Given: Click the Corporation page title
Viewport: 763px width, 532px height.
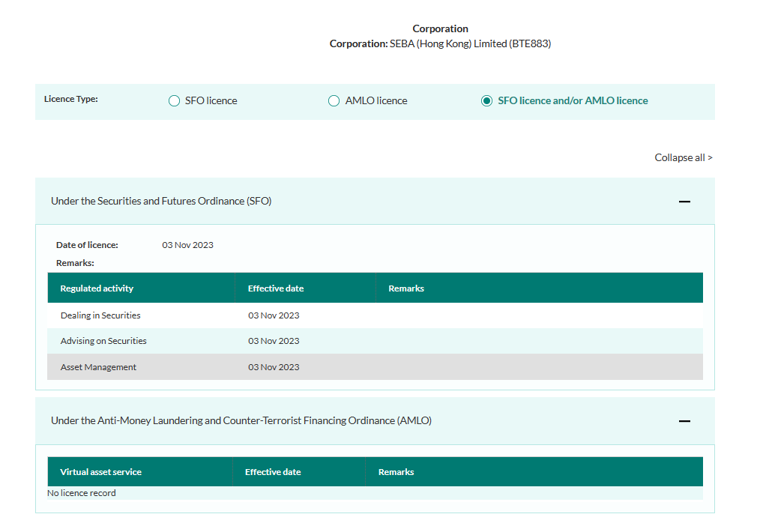Looking at the screenshot, I should 441,28.
